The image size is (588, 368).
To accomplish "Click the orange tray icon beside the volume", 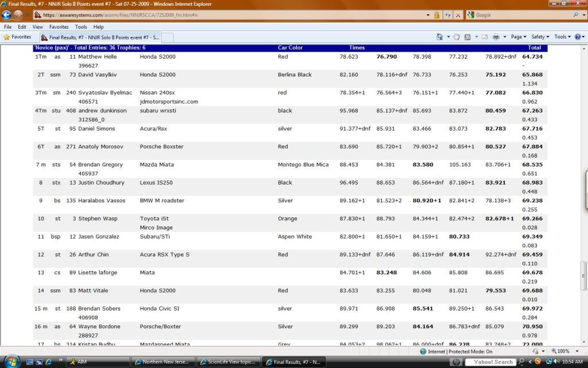I will (538, 362).
